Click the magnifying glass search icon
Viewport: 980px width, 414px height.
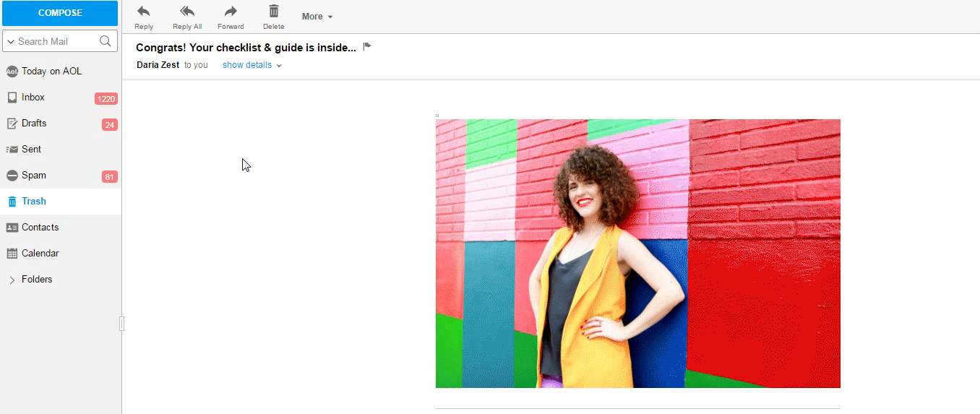click(106, 41)
